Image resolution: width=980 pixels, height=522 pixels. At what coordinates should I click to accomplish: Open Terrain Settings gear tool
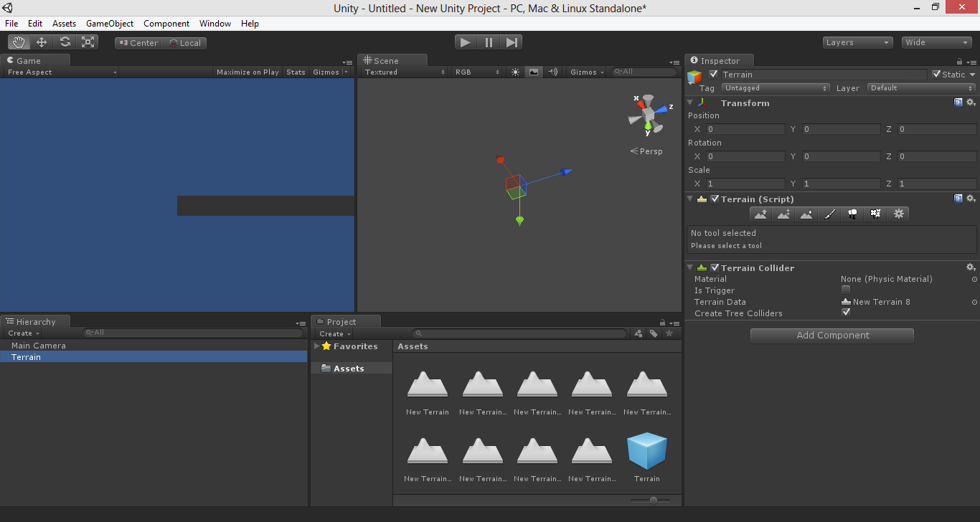click(x=898, y=214)
